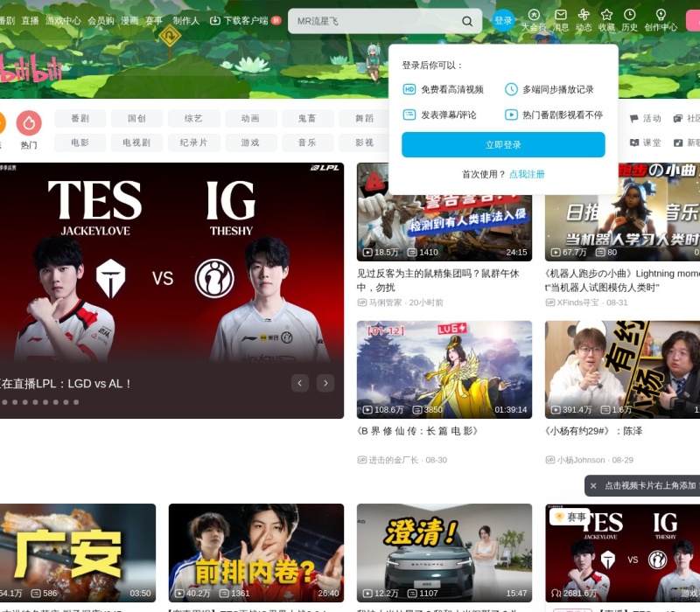
Task: Select the 动画 category button
Action: pos(250,118)
